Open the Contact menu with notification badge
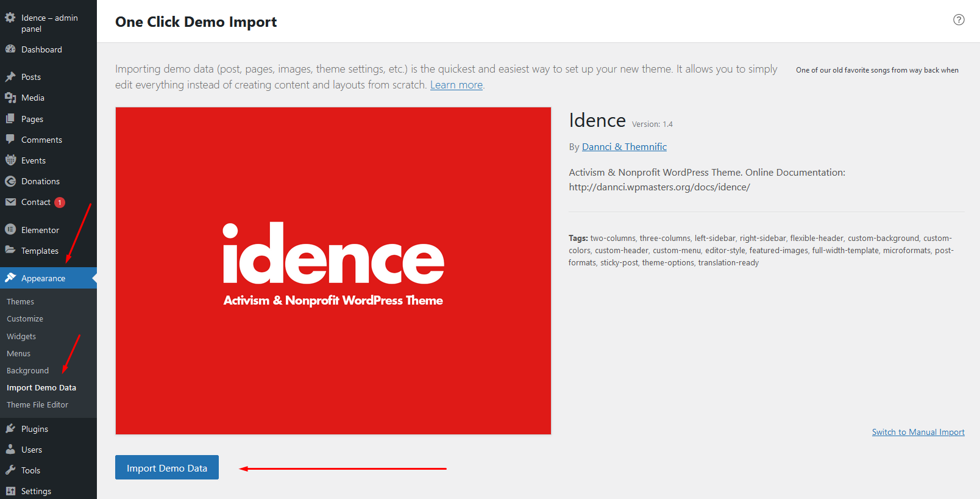Image resolution: width=980 pixels, height=499 pixels. click(36, 203)
